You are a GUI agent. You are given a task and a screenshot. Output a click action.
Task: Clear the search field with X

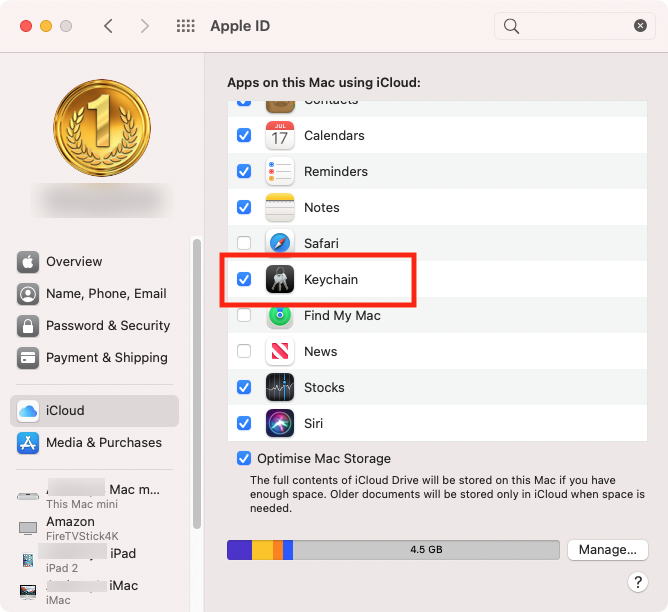pyautogui.click(x=640, y=26)
